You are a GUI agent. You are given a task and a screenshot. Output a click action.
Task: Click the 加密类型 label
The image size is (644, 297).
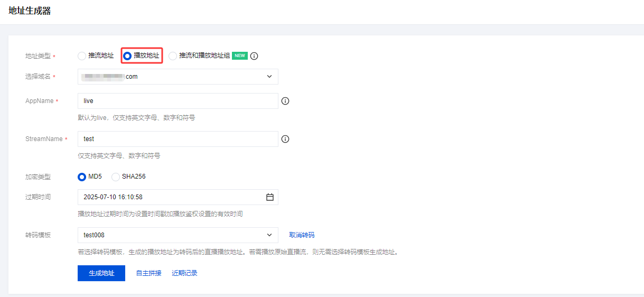(38, 177)
